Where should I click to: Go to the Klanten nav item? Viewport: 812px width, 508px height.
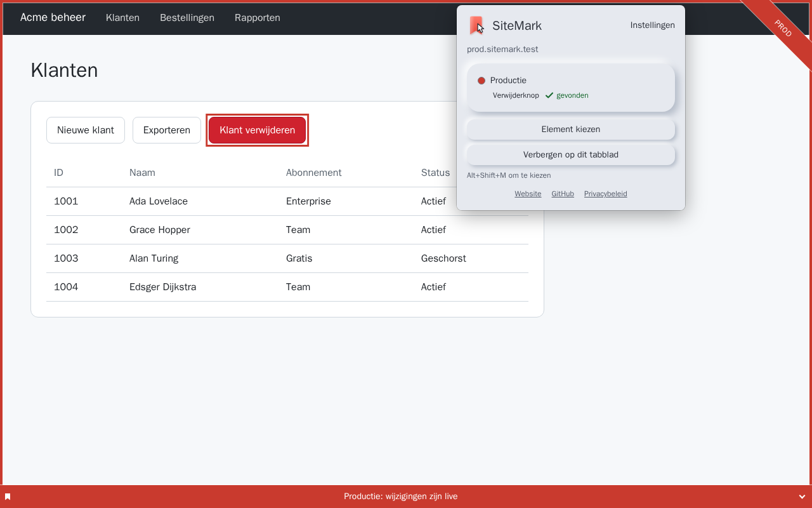[x=122, y=18]
